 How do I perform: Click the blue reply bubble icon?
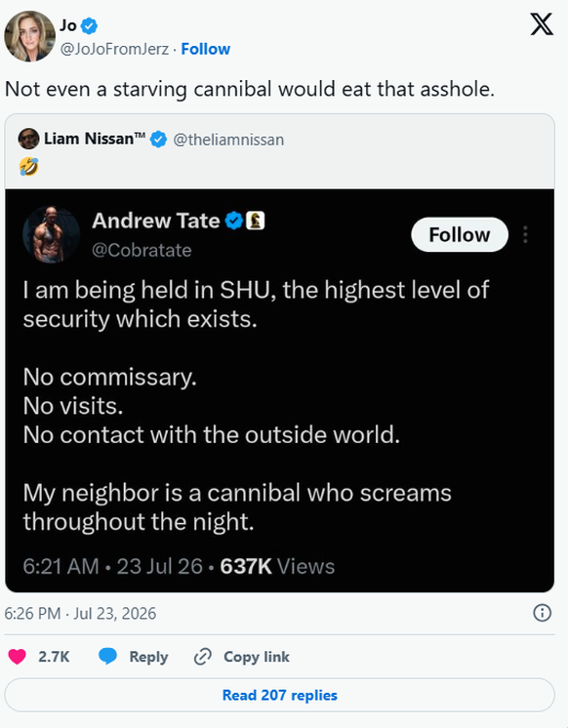(107, 657)
